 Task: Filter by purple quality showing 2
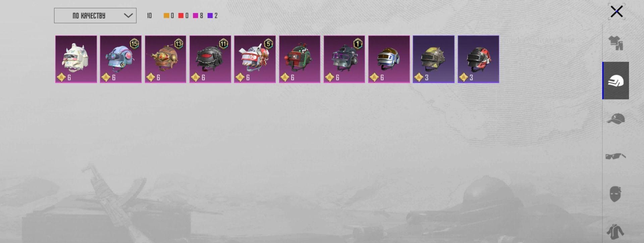(x=213, y=16)
